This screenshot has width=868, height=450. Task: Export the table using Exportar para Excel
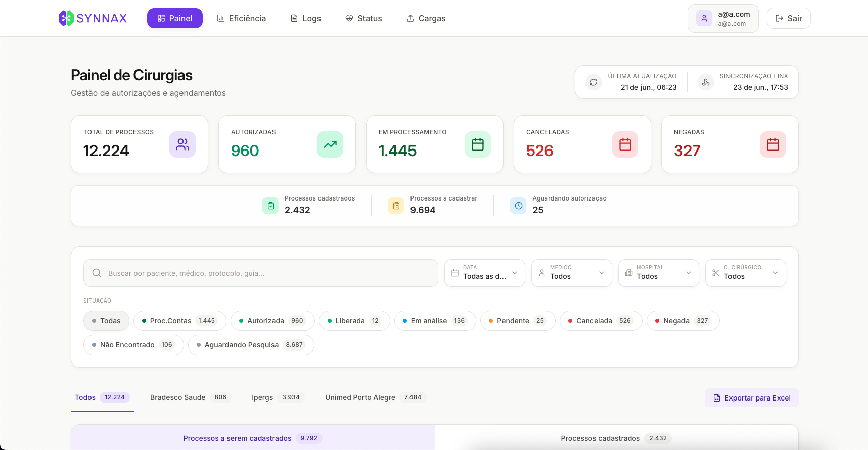[752, 398]
